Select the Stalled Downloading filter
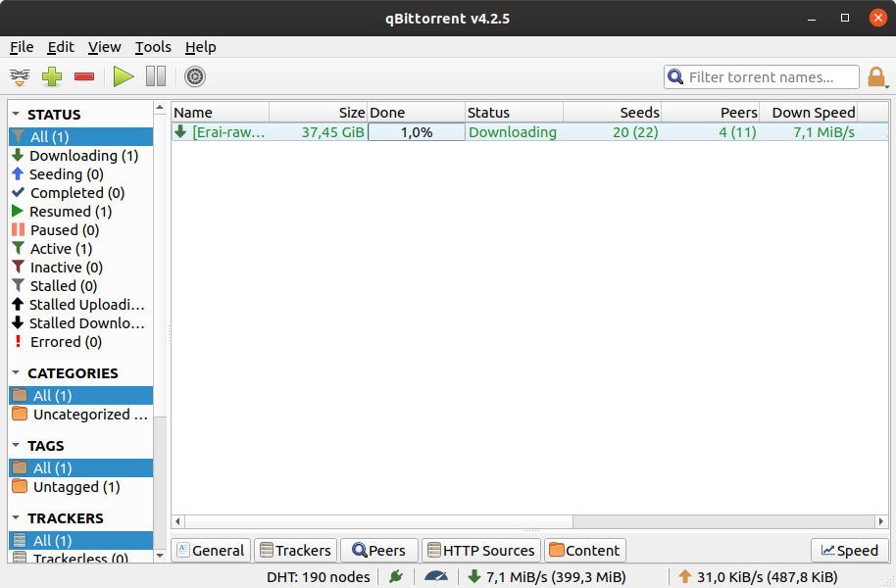 click(81, 322)
